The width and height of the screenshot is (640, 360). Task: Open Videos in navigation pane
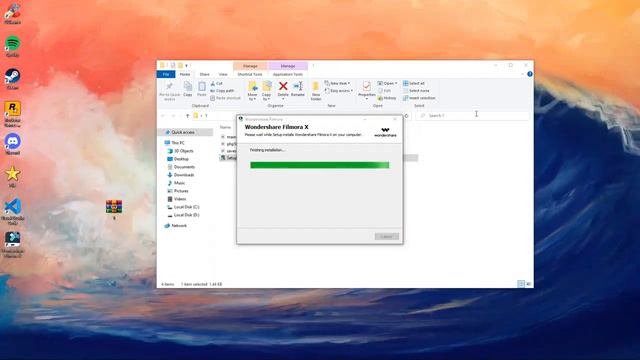tap(177, 199)
